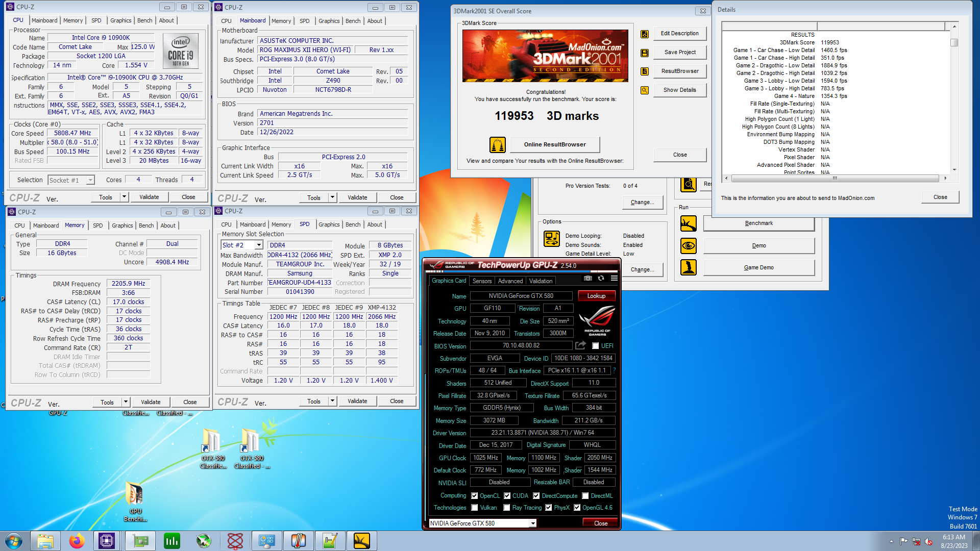Open the Validation tab in GPU-Z
This screenshot has height=551, width=980.
tap(541, 281)
